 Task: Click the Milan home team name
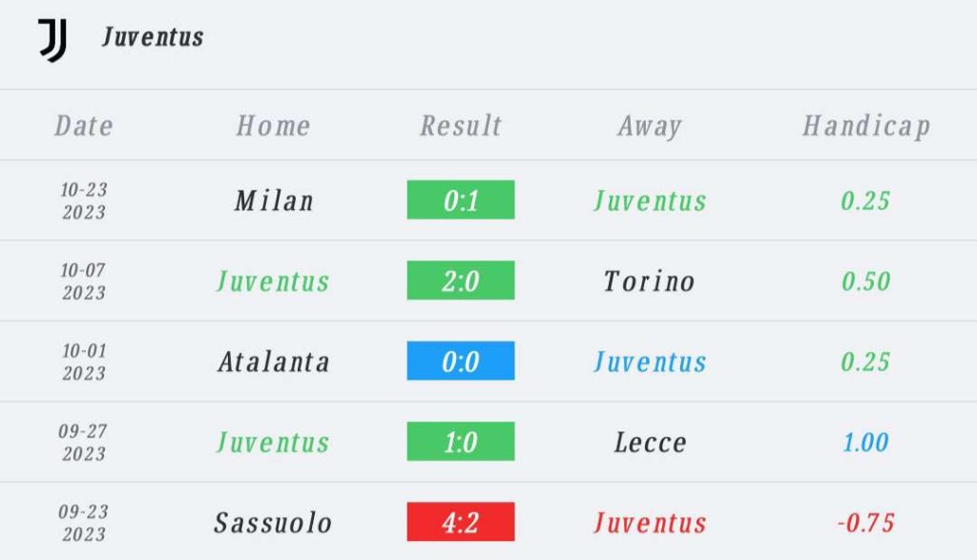pos(274,200)
